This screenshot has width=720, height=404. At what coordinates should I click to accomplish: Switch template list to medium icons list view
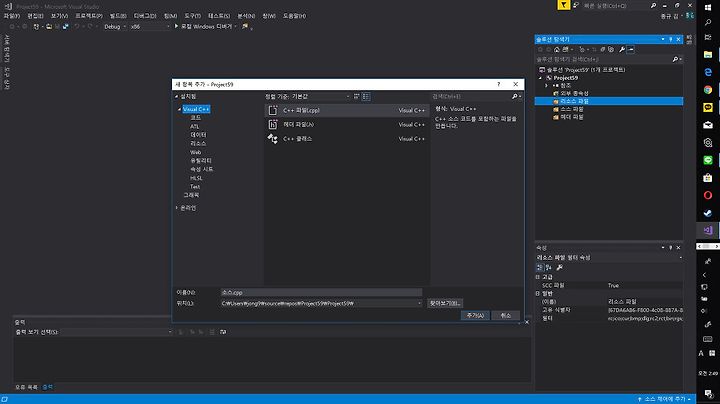tap(366, 96)
